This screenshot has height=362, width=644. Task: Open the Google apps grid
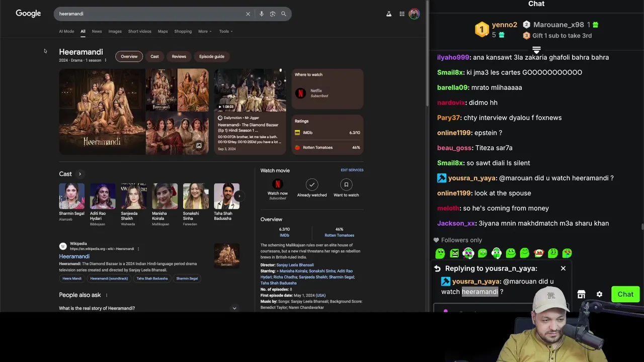pos(401,14)
